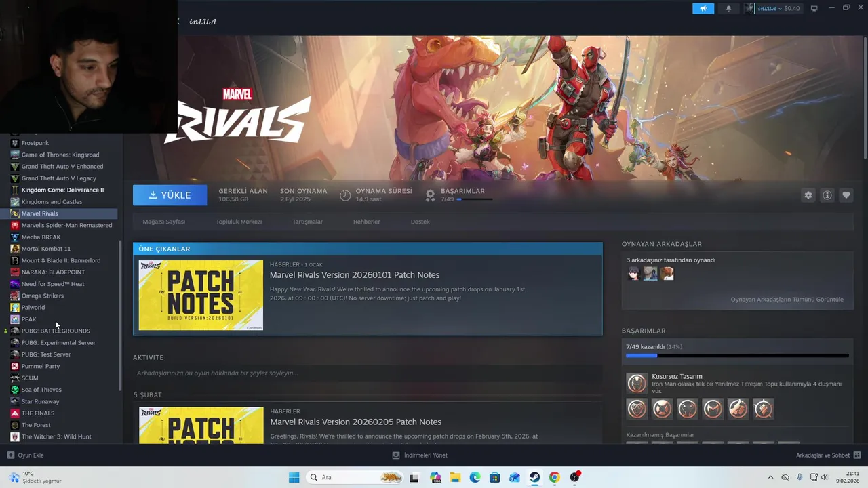The width and height of the screenshot is (868, 488).
Task: Open Outlook from the taskbar
Action: click(515, 477)
